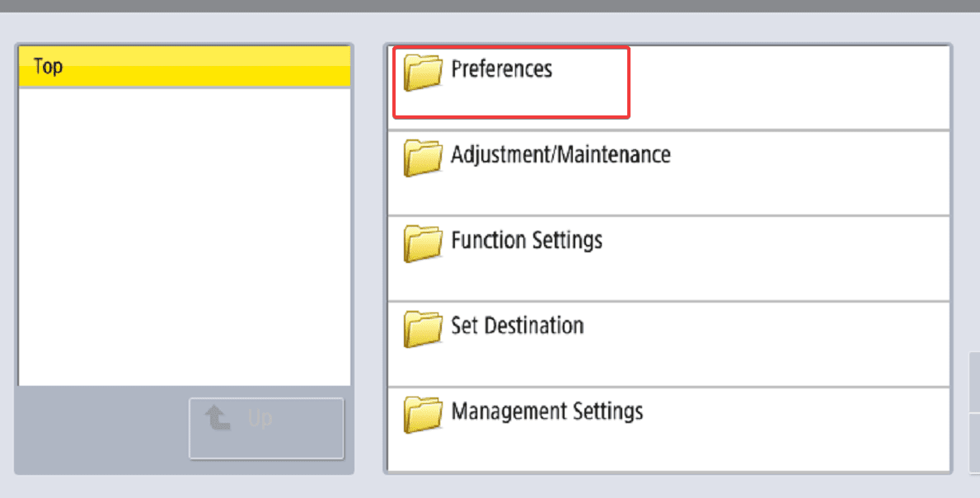Click the upper scroll button at right edge
980x498 pixels.
(x=974, y=382)
